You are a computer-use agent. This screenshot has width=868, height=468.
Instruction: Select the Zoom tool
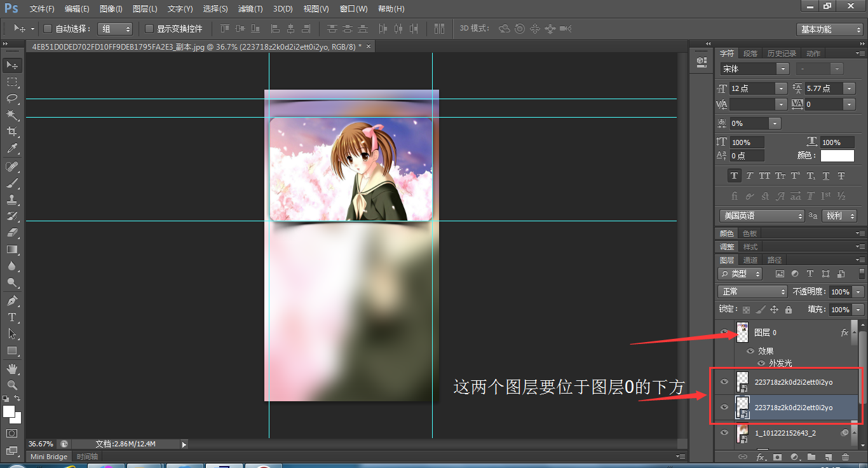coord(12,385)
